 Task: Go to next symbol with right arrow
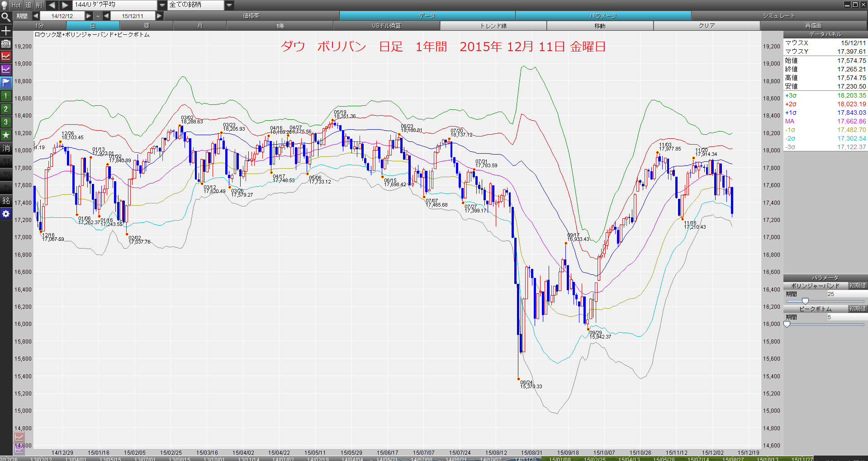coord(65,5)
